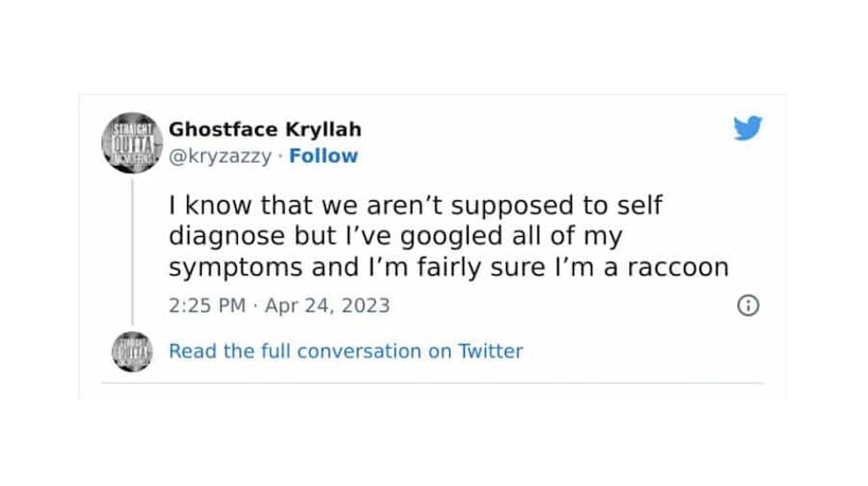Click the word raccoon in the tweet
Screen dimensions: 868x486
(x=678, y=267)
